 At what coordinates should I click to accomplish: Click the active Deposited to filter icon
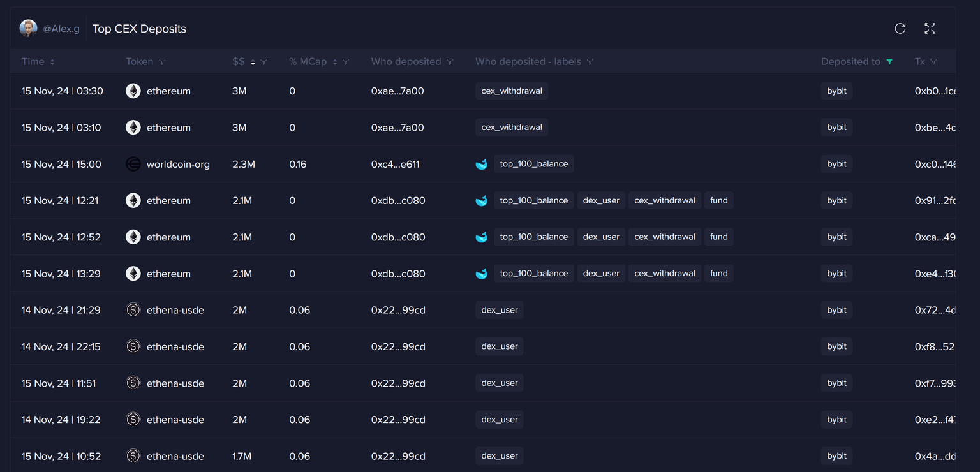pos(889,62)
